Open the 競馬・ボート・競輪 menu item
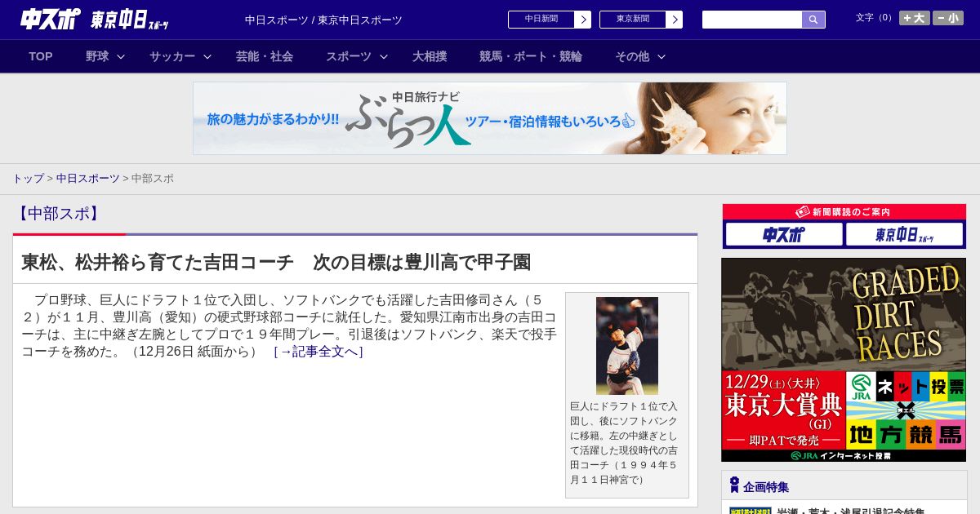This screenshot has height=514, width=980. [x=531, y=56]
